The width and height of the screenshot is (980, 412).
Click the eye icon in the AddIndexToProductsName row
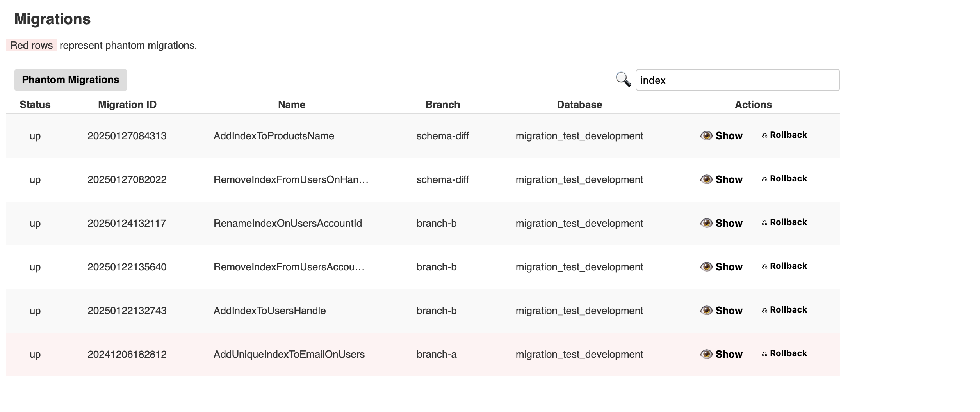706,136
